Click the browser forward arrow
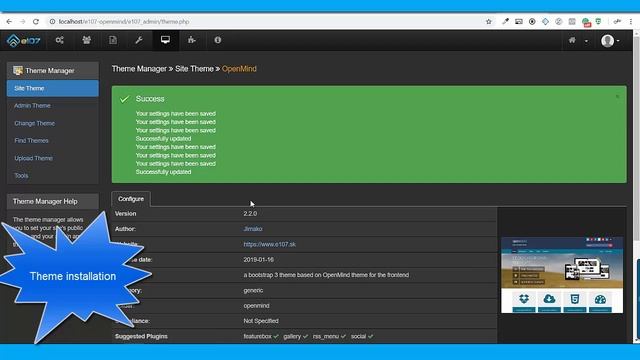Image resolution: width=640 pixels, height=360 pixels. pos(22,22)
